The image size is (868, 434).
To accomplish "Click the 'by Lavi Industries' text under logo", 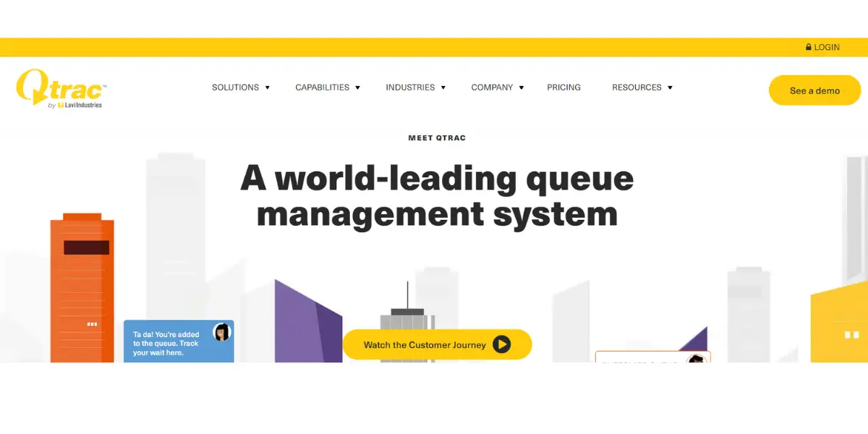I will tap(75, 105).
